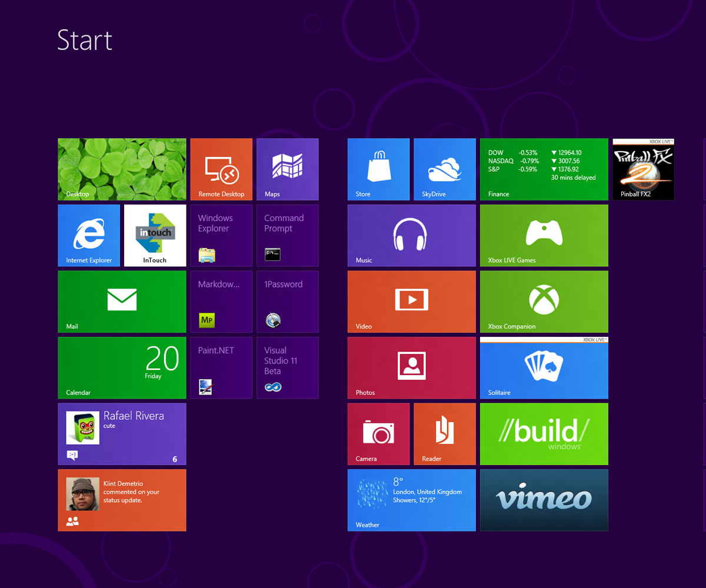Open the Solitaire cards tile
This screenshot has height=588, width=706.
pyautogui.click(x=544, y=368)
